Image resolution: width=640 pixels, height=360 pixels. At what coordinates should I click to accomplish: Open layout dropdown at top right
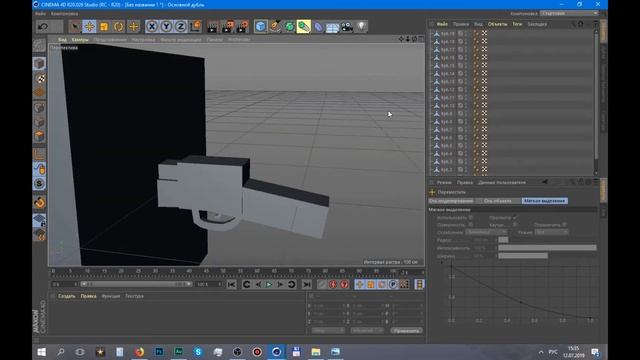[x=569, y=13]
